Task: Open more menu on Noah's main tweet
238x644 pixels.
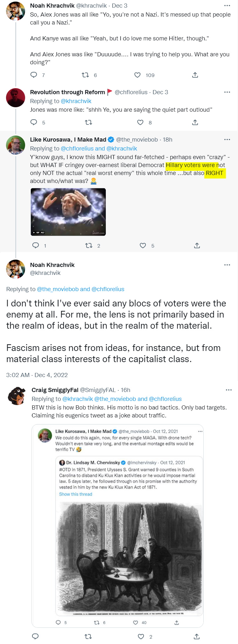Action: click(x=227, y=265)
